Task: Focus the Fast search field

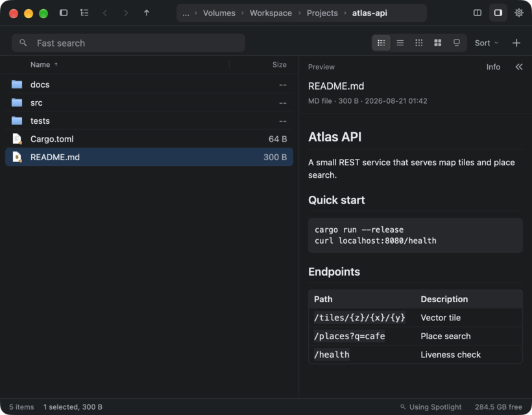Action: (x=128, y=43)
